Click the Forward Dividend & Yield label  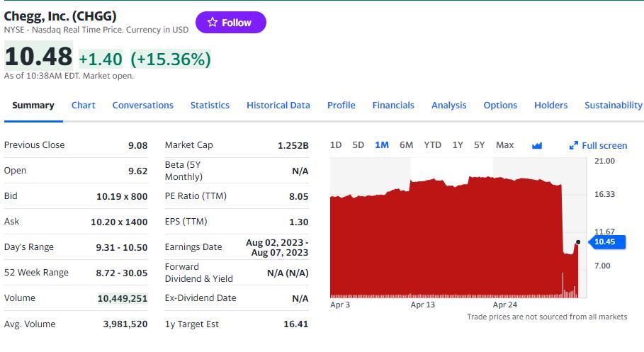click(199, 273)
